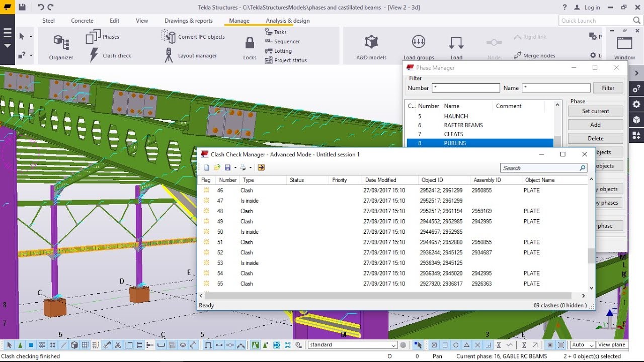Open the Help question mark

point(565,8)
